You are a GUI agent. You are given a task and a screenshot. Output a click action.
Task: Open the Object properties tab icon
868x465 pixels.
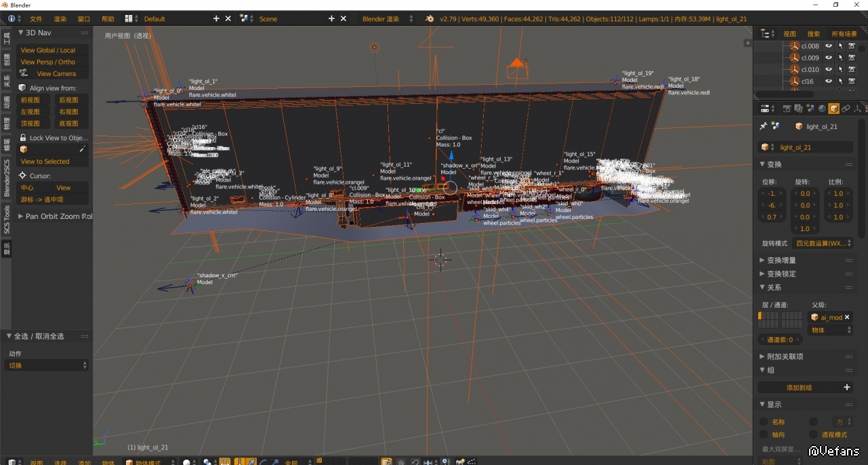coord(833,108)
